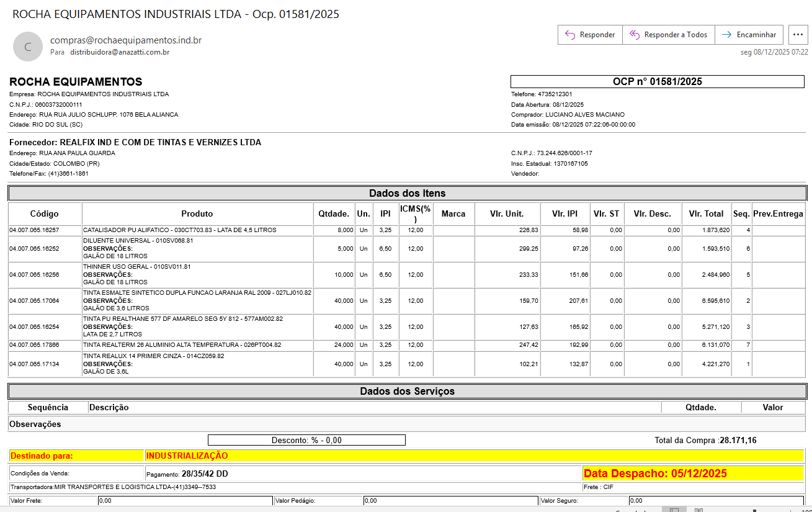Click the Desconto percentage box
The image size is (812, 512).
306,440
